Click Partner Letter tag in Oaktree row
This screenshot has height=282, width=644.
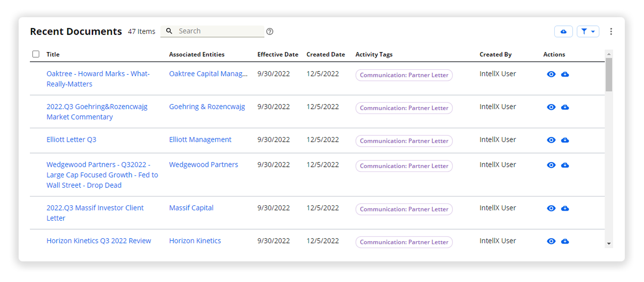[x=404, y=75]
